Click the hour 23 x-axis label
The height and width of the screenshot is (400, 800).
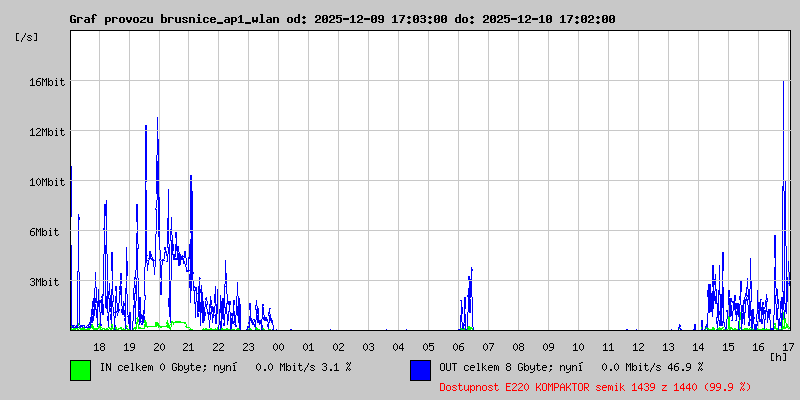tap(248, 347)
